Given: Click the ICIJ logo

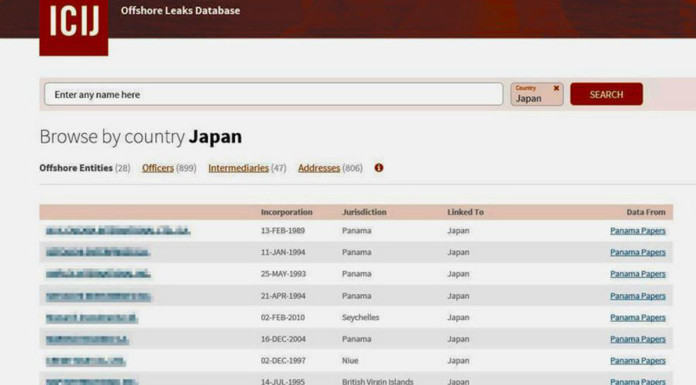Looking at the screenshot, I should tap(74, 27).
